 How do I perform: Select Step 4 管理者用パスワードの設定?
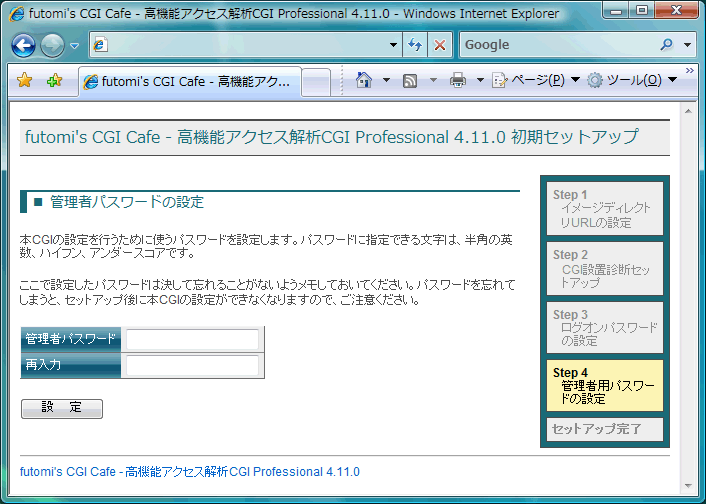point(605,386)
